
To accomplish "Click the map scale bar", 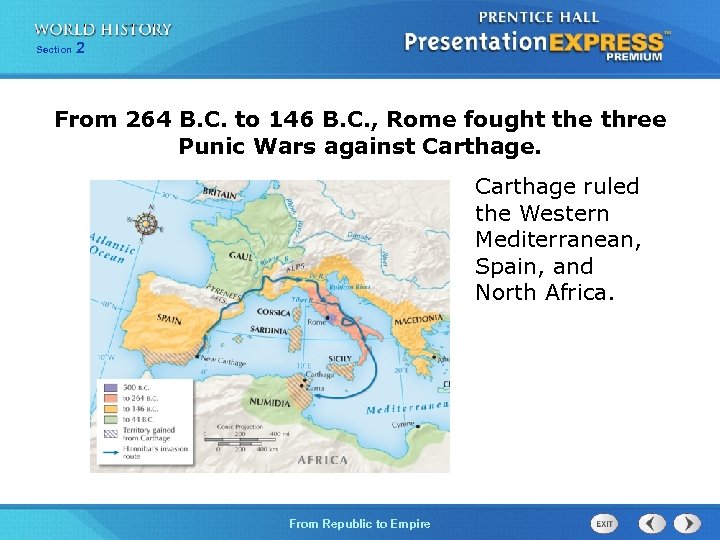I will [x=246, y=439].
